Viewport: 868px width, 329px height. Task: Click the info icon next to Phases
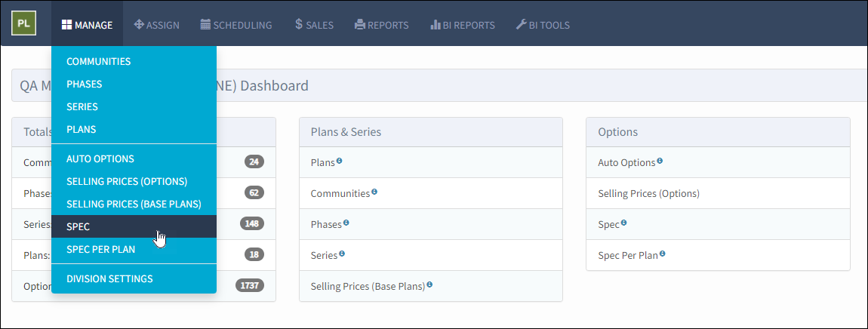(x=346, y=223)
